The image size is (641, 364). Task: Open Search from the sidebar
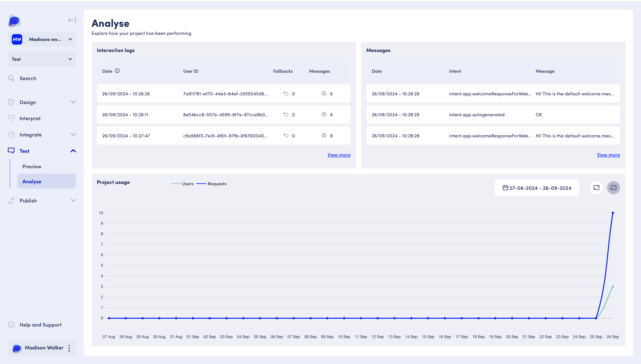pyautogui.click(x=28, y=79)
